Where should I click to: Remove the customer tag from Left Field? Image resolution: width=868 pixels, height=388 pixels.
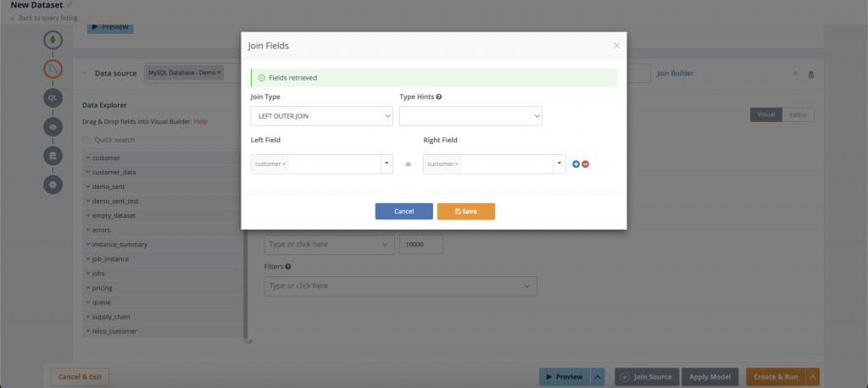pos(284,164)
